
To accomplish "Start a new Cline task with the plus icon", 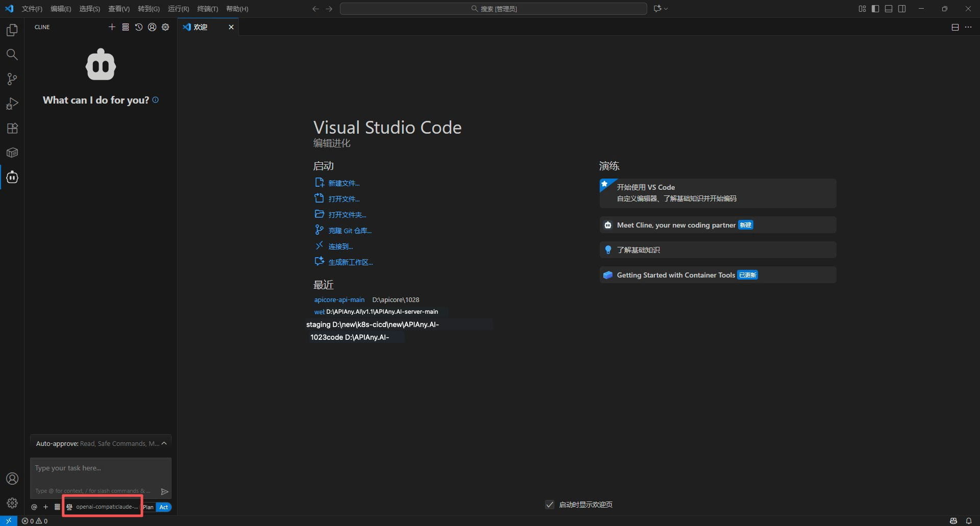I will [112, 27].
